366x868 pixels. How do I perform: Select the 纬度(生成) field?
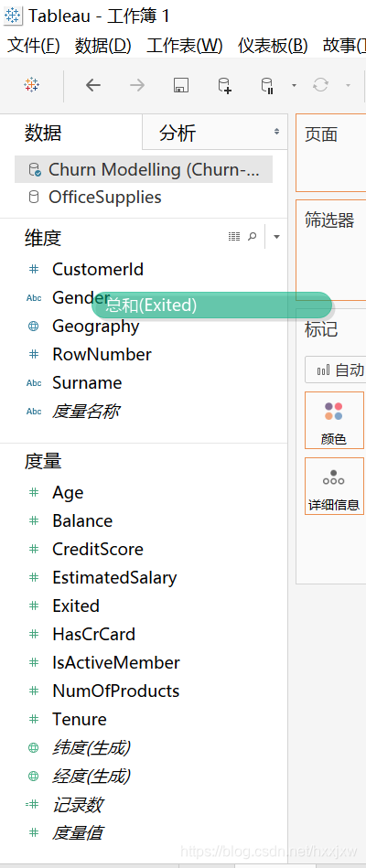(x=91, y=748)
